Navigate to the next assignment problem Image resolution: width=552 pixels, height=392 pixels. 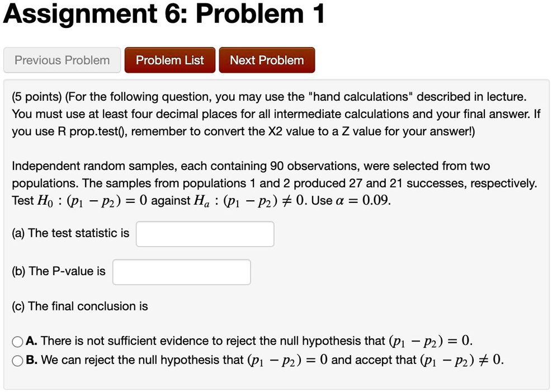[x=267, y=60]
